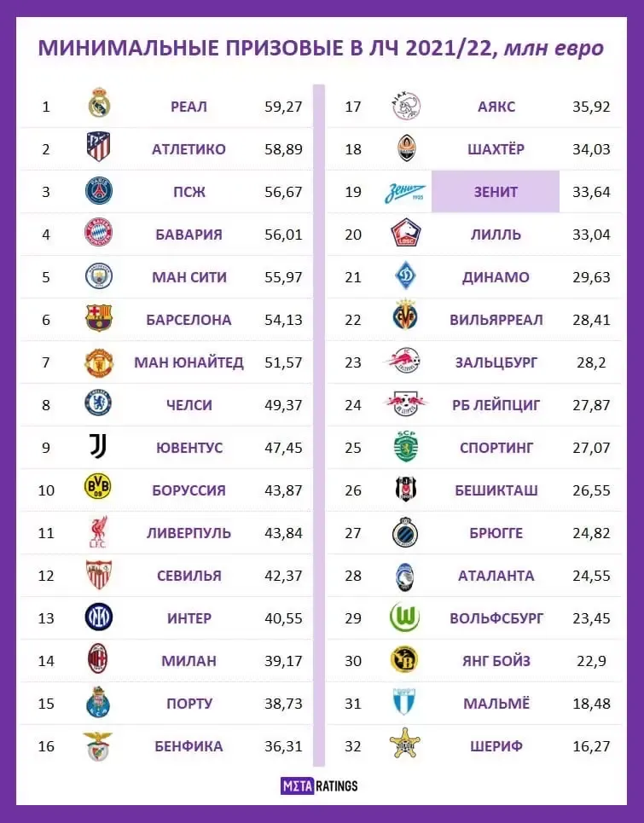Click the Zenit club logo

(405, 192)
